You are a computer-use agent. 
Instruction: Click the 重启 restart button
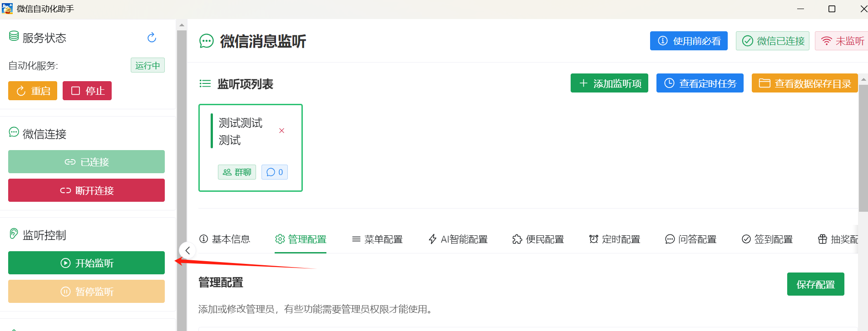[33, 91]
